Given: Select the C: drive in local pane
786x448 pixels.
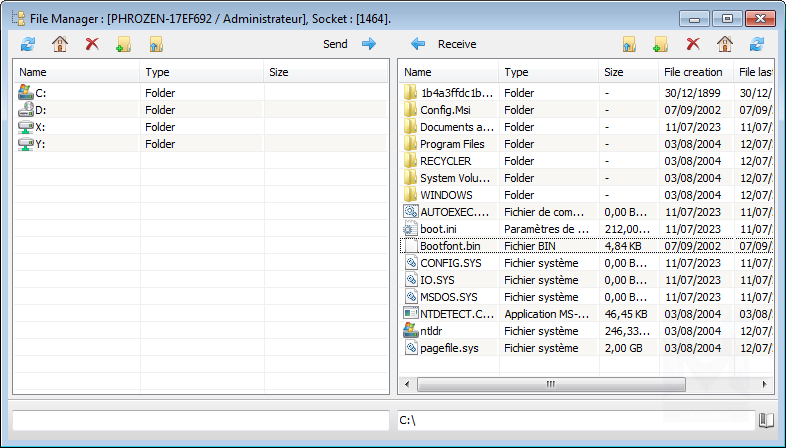Looking at the screenshot, I should [41, 93].
